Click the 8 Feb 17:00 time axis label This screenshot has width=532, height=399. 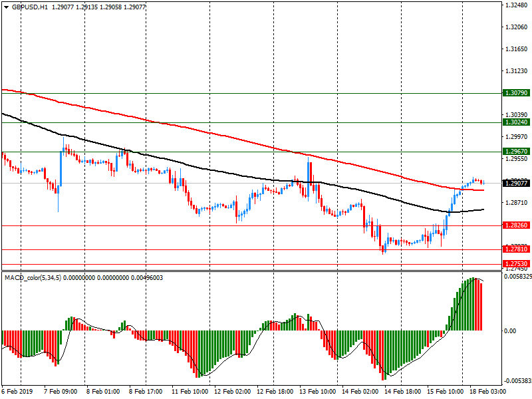pos(146,392)
